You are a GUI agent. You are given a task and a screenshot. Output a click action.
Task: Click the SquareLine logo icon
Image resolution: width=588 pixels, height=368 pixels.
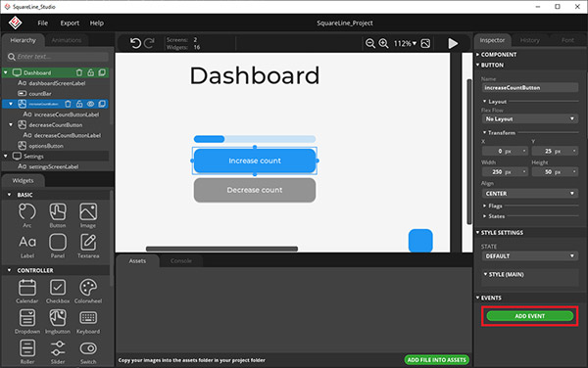[x=15, y=23]
